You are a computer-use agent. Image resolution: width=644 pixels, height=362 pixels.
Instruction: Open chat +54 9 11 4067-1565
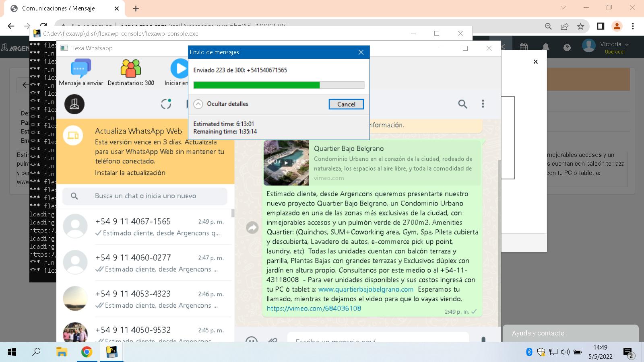coord(145,226)
